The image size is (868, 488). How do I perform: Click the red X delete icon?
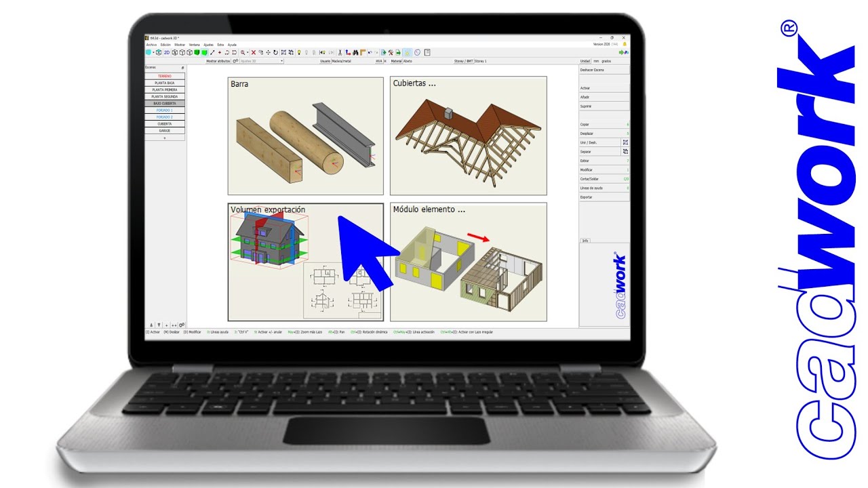pyautogui.click(x=254, y=52)
